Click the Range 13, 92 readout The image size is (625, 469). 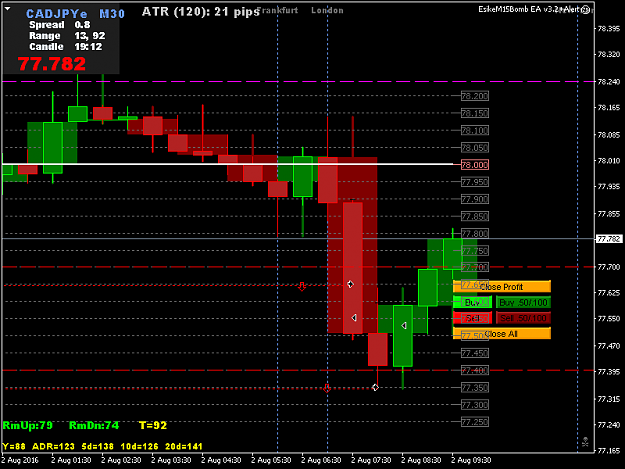coord(67,36)
